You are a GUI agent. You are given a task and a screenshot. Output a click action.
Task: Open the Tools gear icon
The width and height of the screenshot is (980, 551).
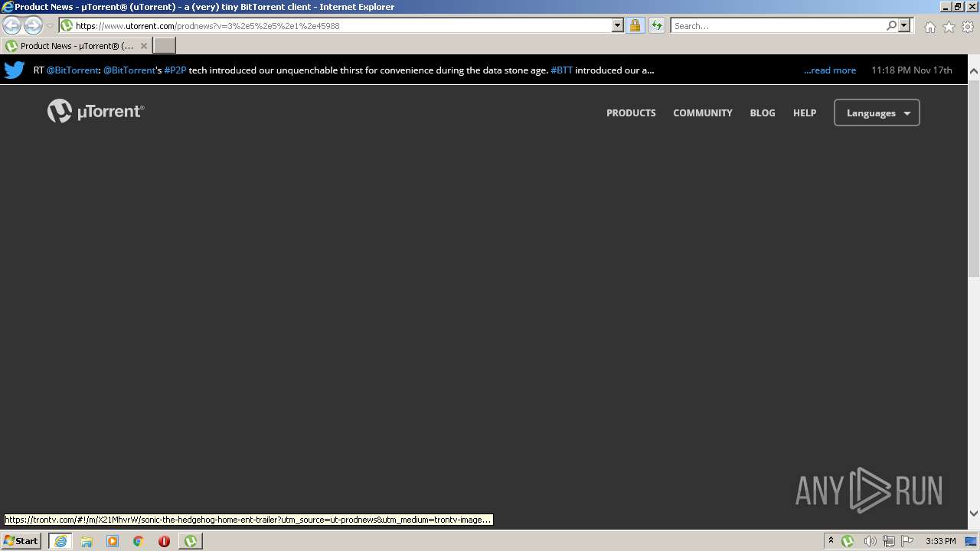point(968,27)
